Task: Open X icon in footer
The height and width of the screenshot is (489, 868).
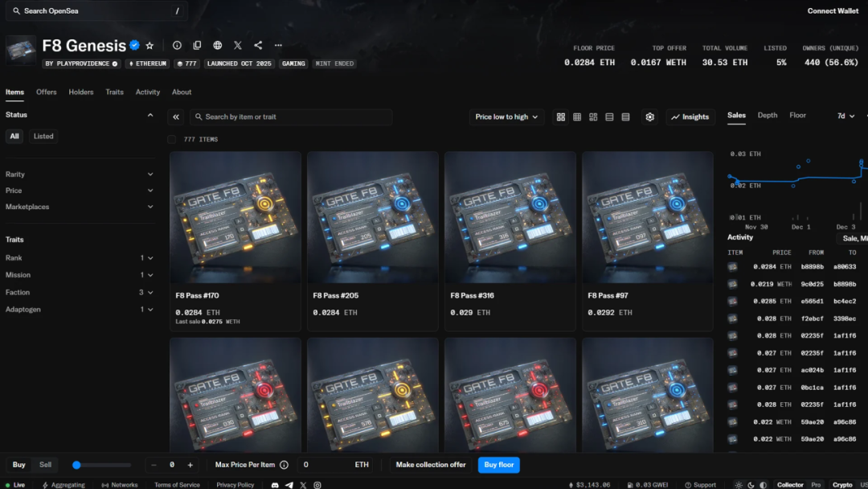Action: tap(303, 485)
